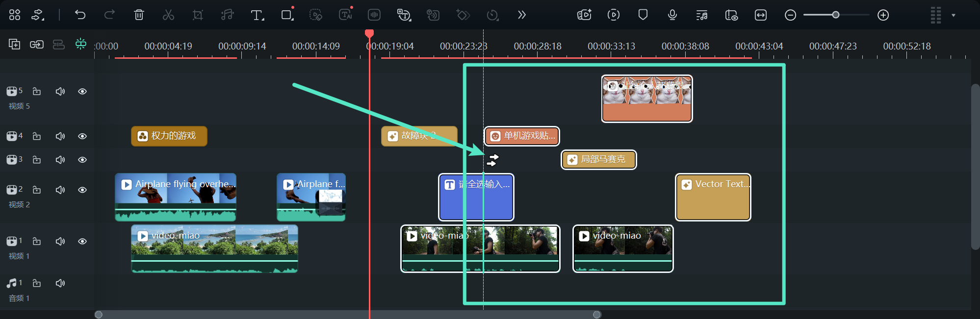Click the add track icon
The height and width of the screenshot is (319, 980).
pos(15,45)
